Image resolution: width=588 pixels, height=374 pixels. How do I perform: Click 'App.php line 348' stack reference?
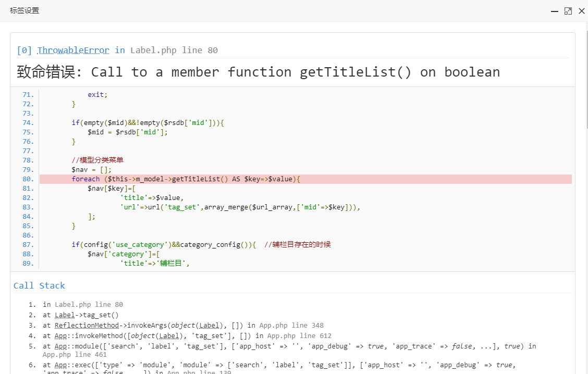(x=291, y=326)
